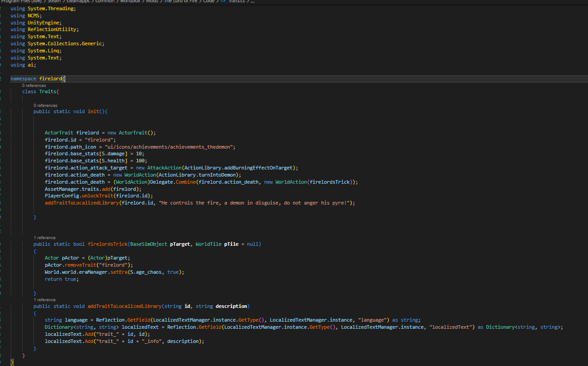The height and width of the screenshot is (366, 588).
Task: Open the Mods breadcrumb dropdown
Action: (152, 1)
